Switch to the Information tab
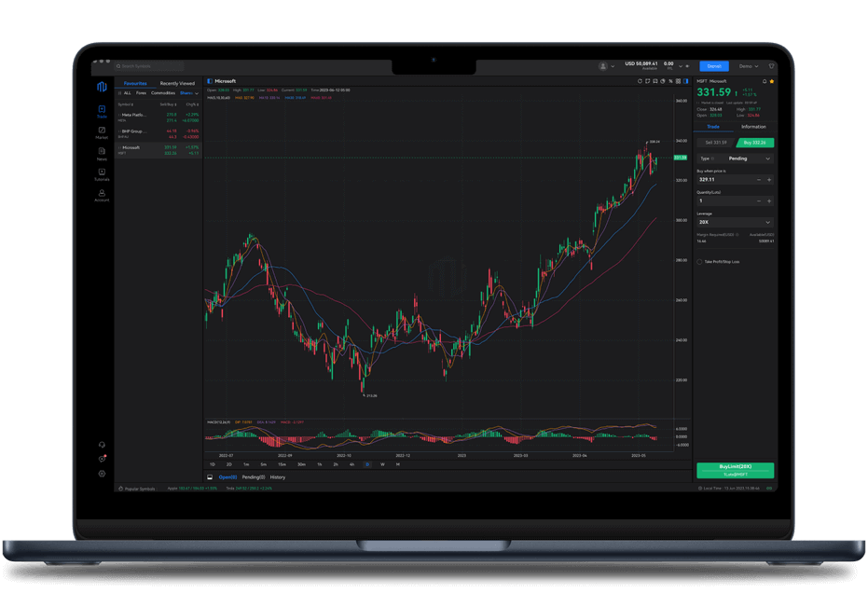Image resolution: width=868 pixels, height=593 pixels. [x=753, y=127]
